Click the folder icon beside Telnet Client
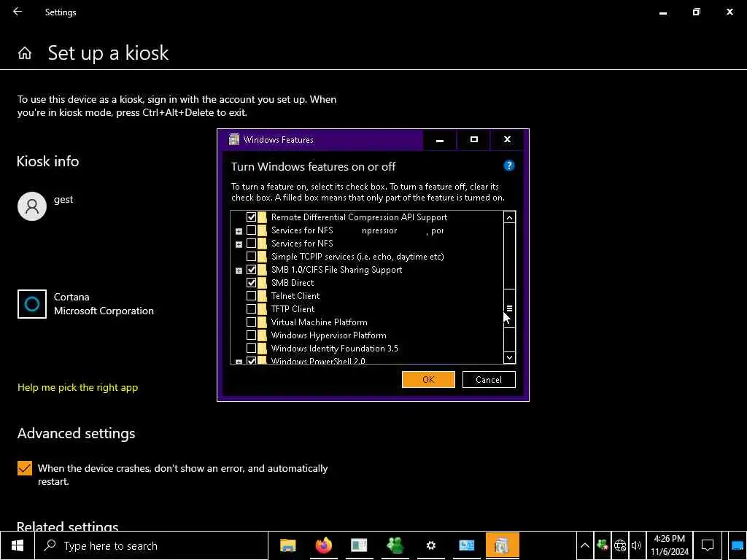Screen dimensions: 747x560 [263, 296]
